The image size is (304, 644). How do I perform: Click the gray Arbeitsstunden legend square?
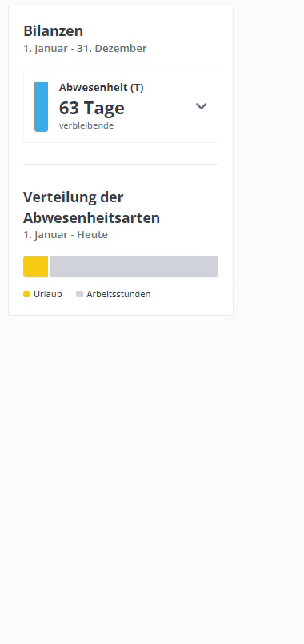[x=80, y=294]
